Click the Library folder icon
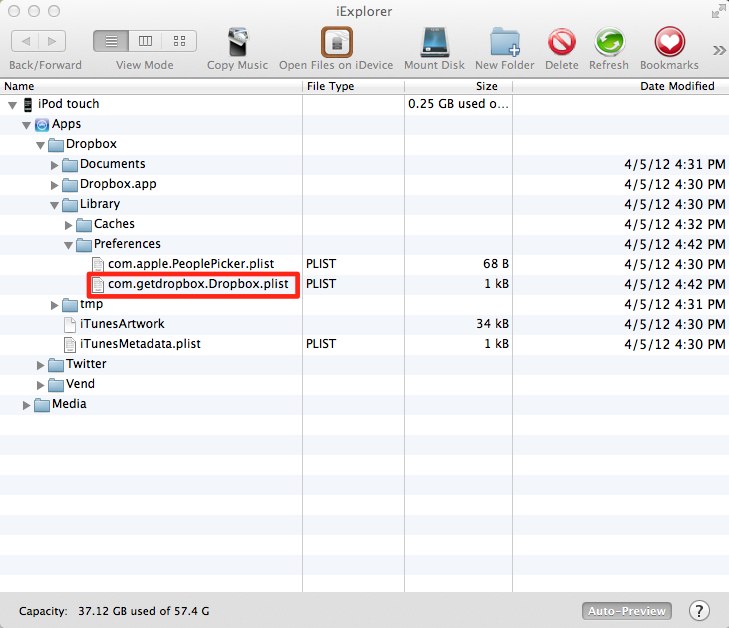Screen dimensions: 729x628 [70, 205]
